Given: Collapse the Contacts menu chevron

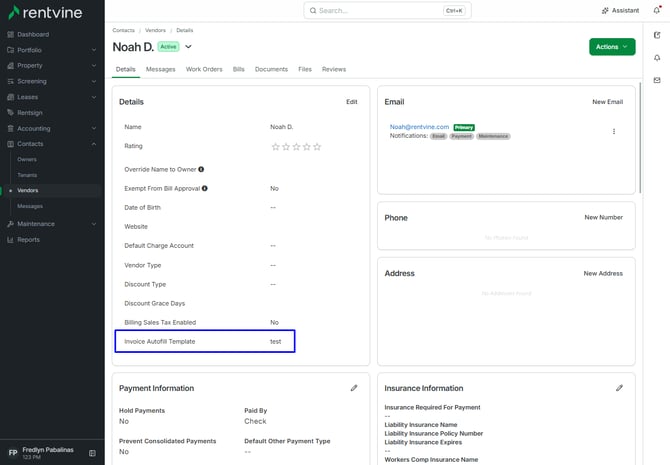Looking at the screenshot, I should 94,144.
